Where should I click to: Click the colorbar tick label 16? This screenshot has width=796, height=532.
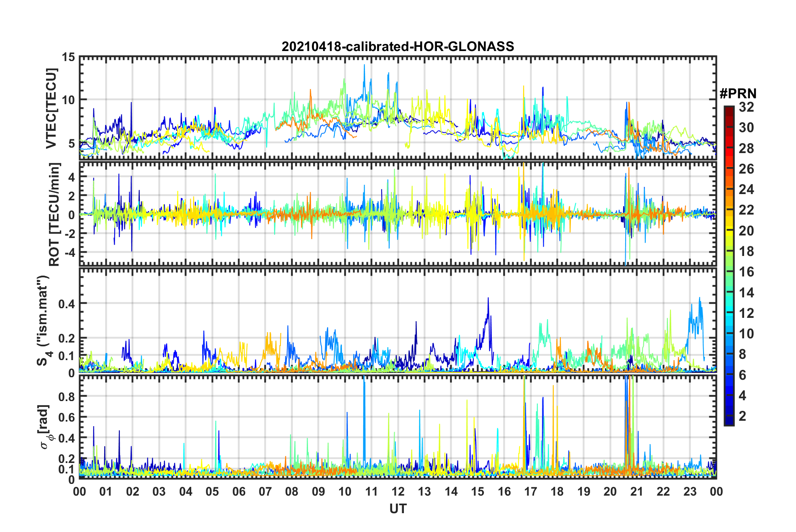[746, 272]
